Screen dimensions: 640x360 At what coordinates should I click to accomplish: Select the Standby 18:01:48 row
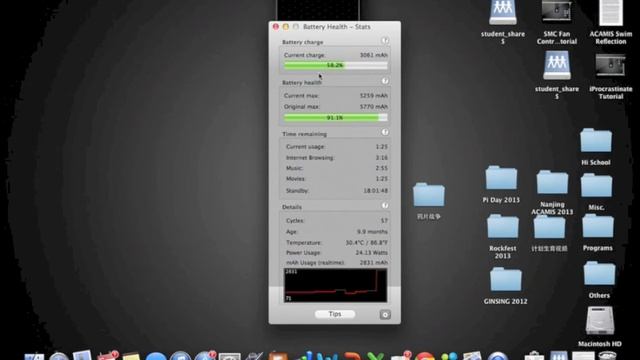(x=336, y=191)
